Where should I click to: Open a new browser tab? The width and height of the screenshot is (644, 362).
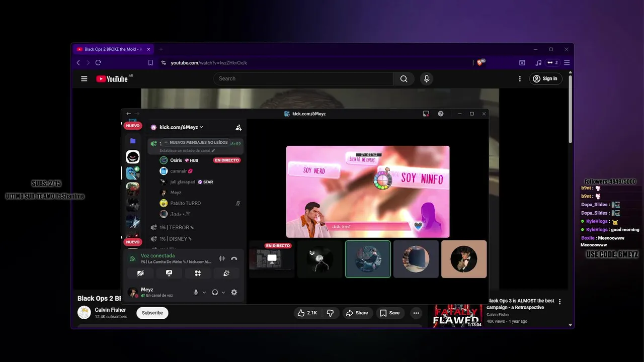pyautogui.click(x=161, y=49)
